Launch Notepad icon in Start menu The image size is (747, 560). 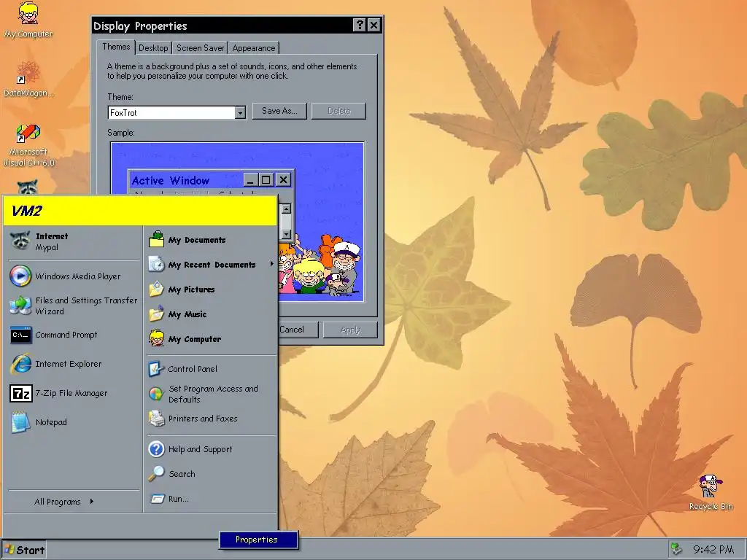click(21, 422)
